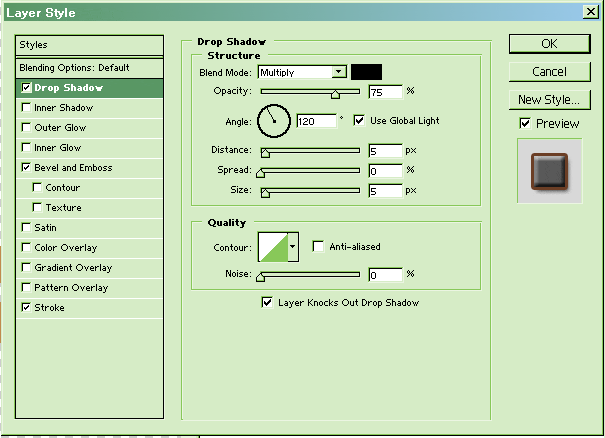The width and height of the screenshot is (605, 438).
Task: Enable the Inner Shadow effect
Action: point(26,108)
